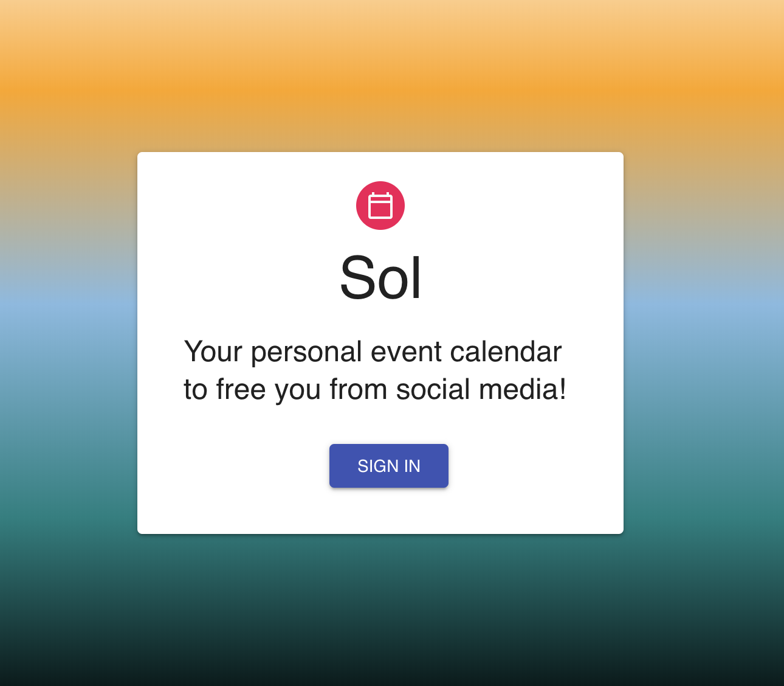This screenshot has height=686, width=784.
Task: Click the word 'personal' in the tagline
Action: pos(307,353)
